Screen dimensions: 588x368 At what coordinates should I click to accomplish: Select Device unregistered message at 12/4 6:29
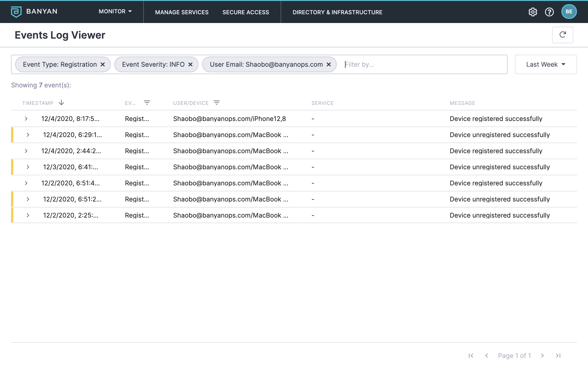500,135
